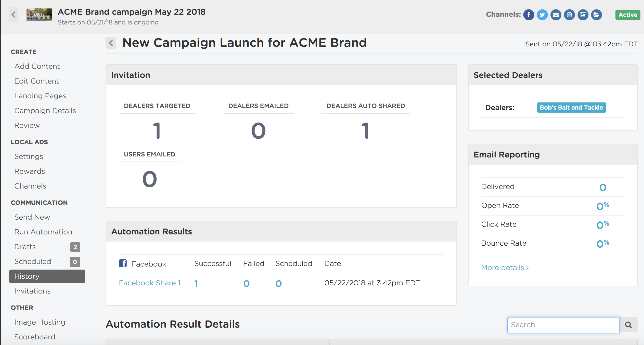The height and width of the screenshot is (345, 644).
Task: Open Scheduled communications
Action: (33, 261)
